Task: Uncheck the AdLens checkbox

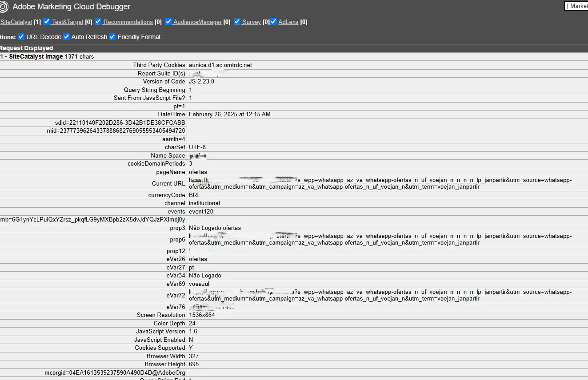Action: (x=273, y=21)
